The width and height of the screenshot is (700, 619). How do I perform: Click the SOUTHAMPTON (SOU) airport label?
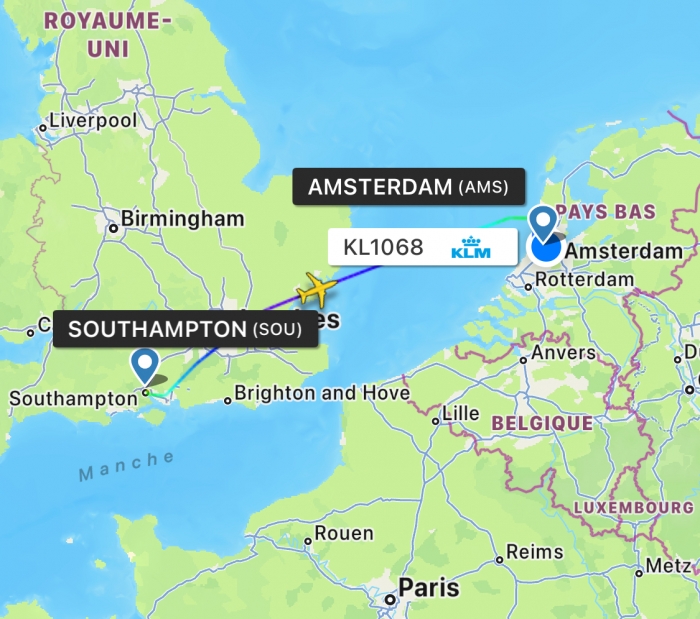click(185, 329)
